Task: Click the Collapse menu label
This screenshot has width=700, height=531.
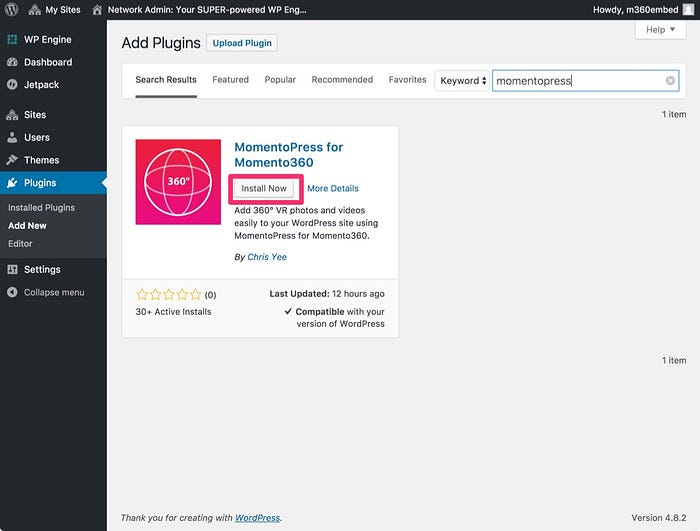Action: coord(54,292)
